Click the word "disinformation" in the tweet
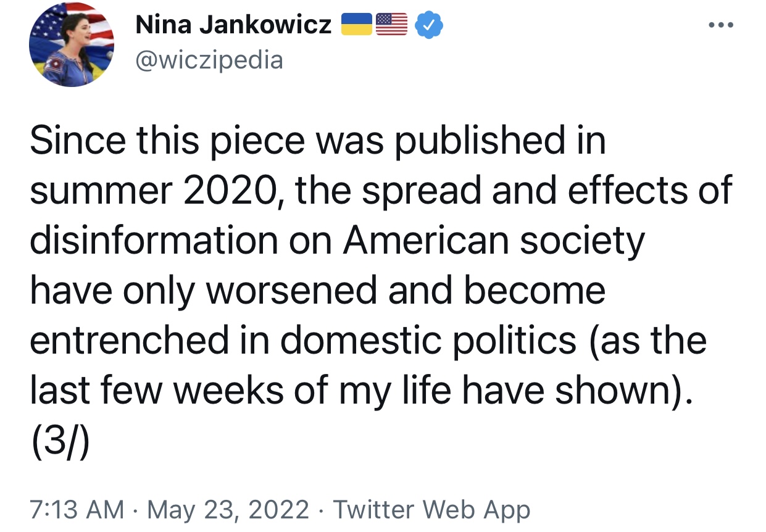766x532 pixels. [x=154, y=241]
